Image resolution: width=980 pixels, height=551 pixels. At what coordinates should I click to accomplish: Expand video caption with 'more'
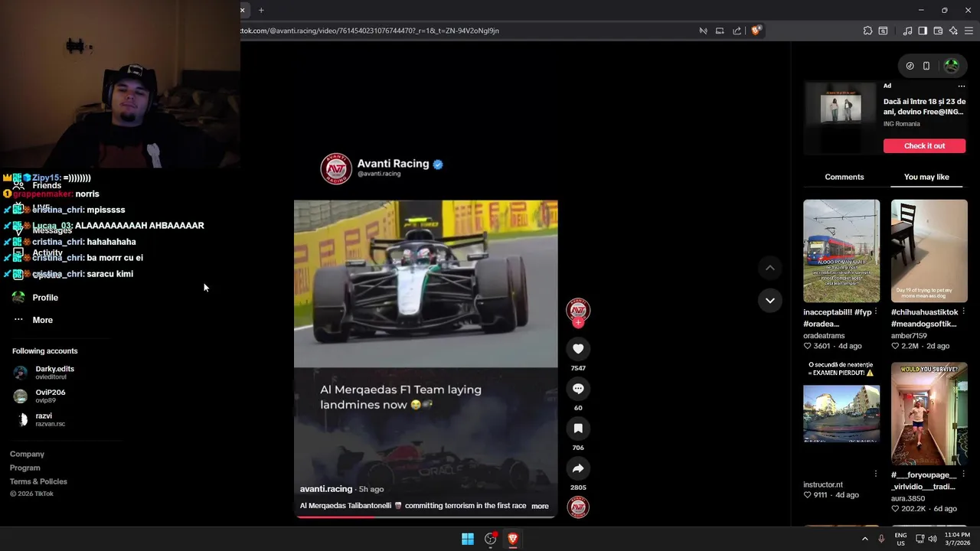point(540,506)
